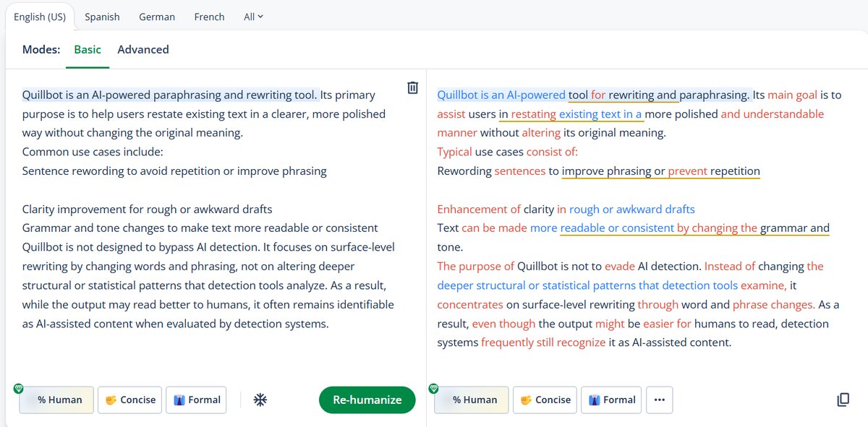Click the output words 'main goal'
The height and width of the screenshot is (427, 868).
tap(792, 95)
